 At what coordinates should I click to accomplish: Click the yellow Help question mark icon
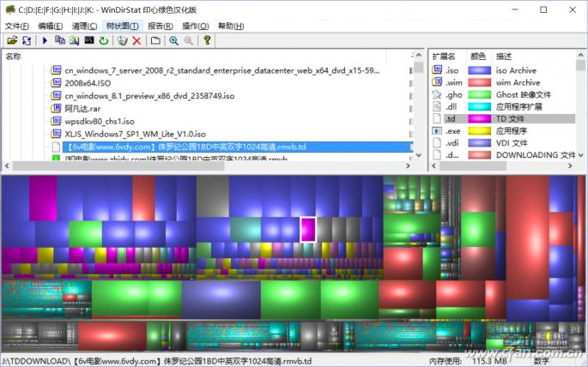(x=207, y=40)
